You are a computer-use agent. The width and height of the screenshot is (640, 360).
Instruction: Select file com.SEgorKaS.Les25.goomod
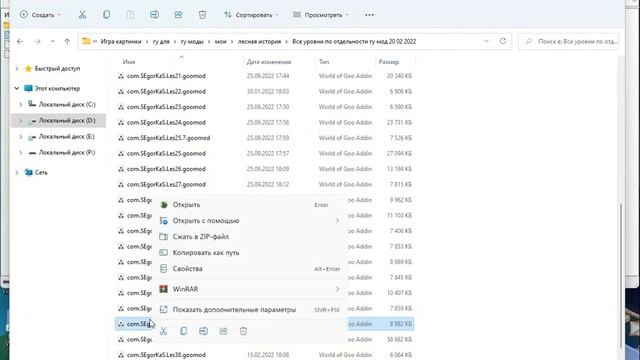tap(265, 153)
